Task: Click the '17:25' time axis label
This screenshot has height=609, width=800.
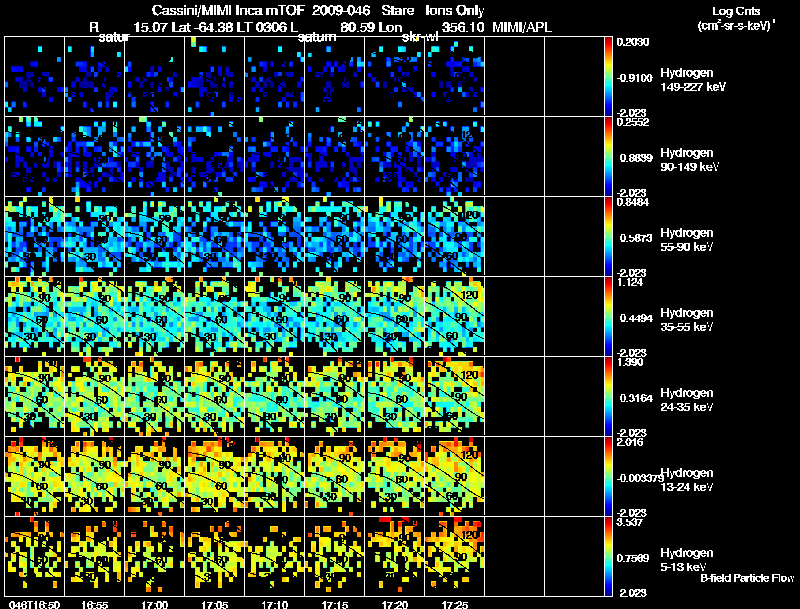Action: [455, 604]
